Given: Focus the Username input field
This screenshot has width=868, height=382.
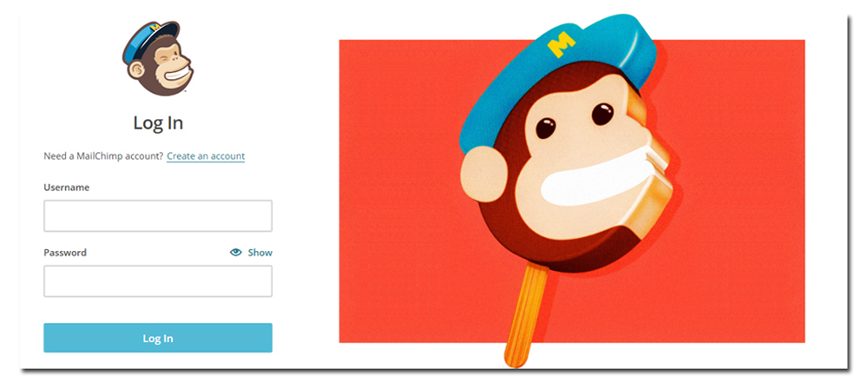Looking at the screenshot, I should [158, 216].
